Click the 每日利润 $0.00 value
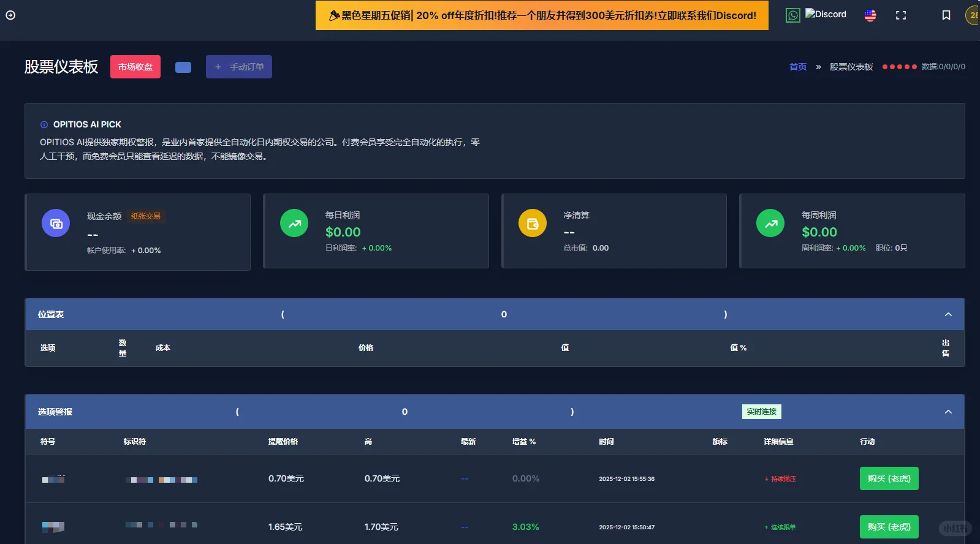This screenshot has width=980, height=544. [x=343, y=232]
